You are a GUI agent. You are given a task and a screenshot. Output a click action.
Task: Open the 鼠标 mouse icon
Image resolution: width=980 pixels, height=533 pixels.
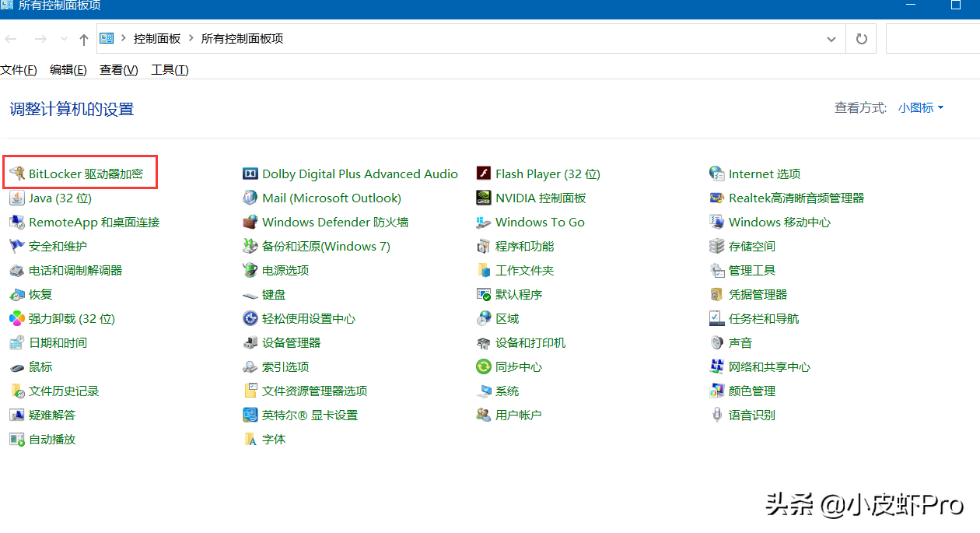pyautogui.click(x=17, y=366)
